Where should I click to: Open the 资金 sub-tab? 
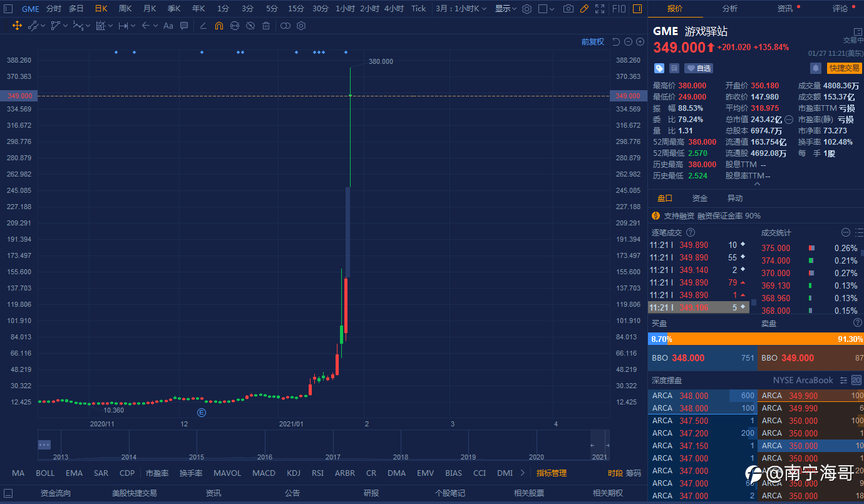tap(699, 198)
